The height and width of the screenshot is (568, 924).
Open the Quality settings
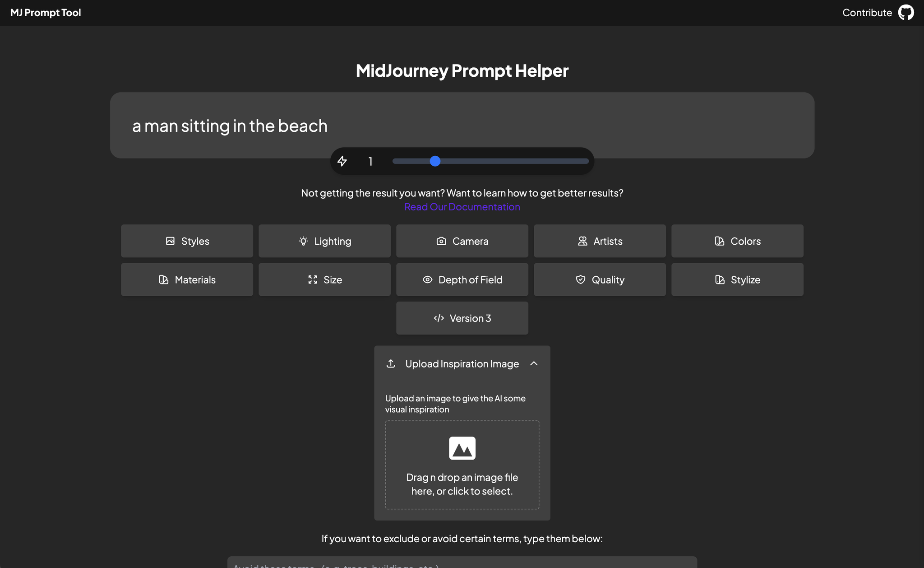(x=600, y=279)
